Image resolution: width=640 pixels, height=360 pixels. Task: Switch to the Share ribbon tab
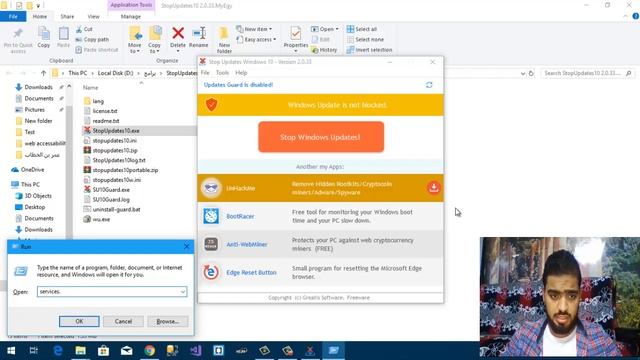[67, 16]
